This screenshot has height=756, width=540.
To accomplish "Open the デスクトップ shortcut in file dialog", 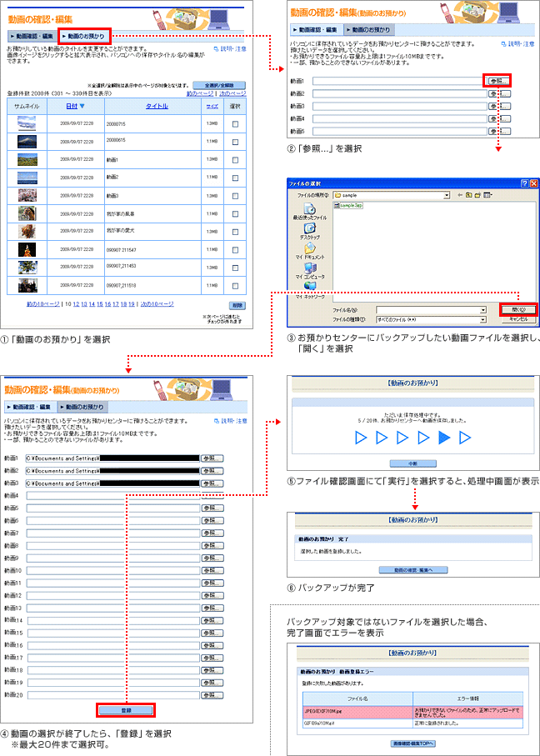I will tap(309, 231).
